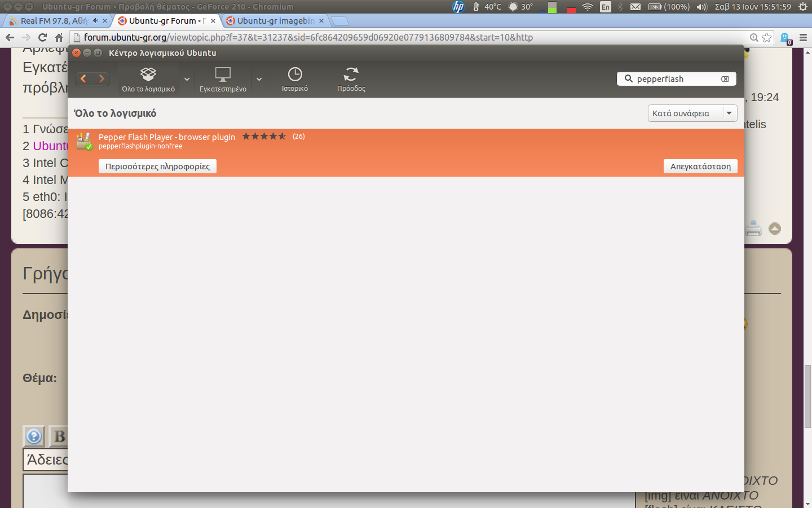
Task: Click the forum editor help icon
Action: coord(34,436)
